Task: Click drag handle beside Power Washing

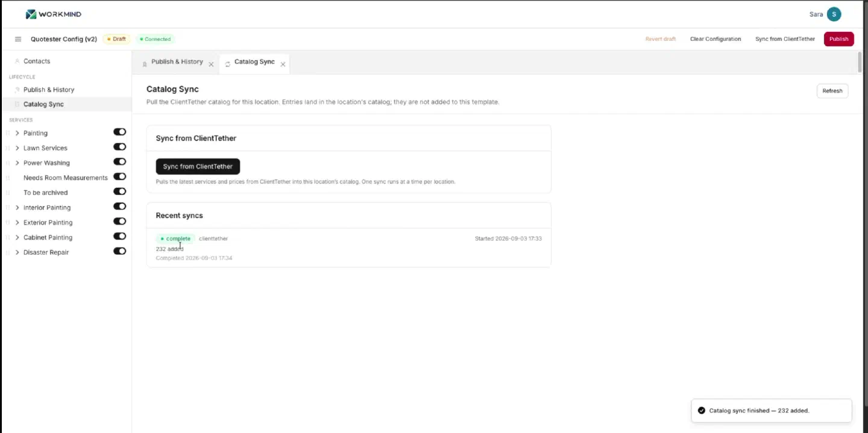Action: (x=8, y=163)
